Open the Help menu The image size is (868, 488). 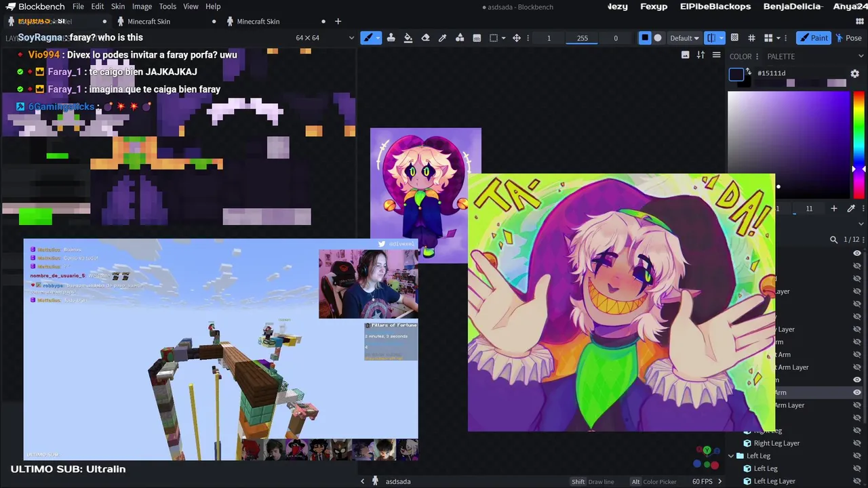pos(213,6)
